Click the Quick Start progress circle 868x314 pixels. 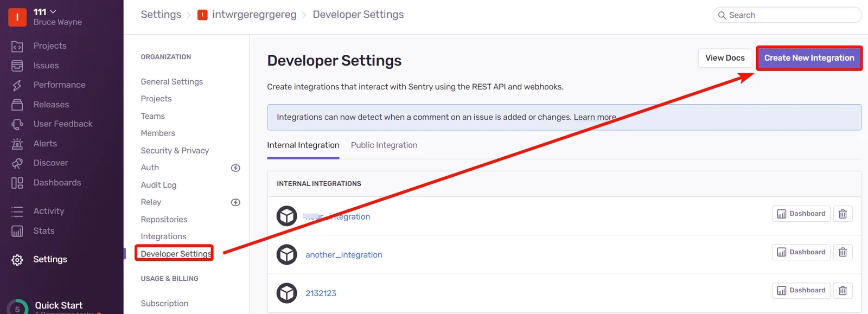pos(17,307)
